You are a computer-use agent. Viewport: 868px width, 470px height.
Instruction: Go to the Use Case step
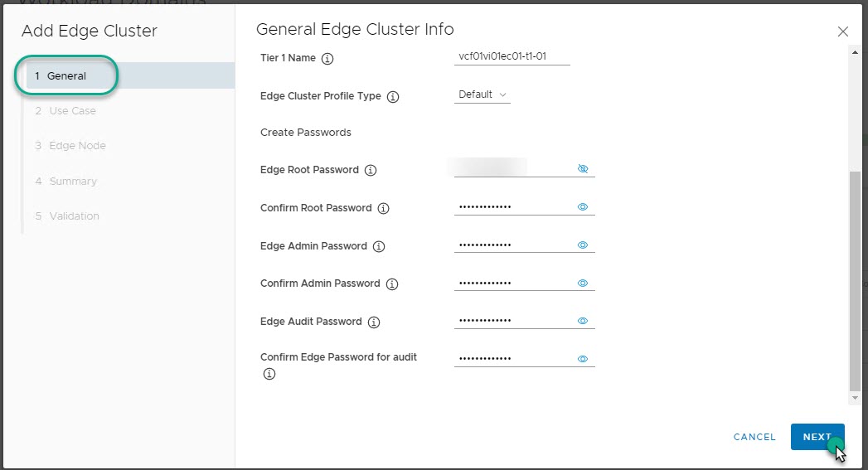coord(72,111)
